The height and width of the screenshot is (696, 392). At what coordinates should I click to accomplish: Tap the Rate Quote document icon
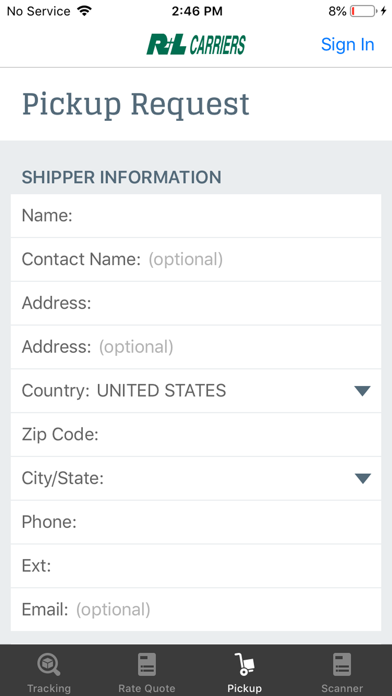pos(147,664)
